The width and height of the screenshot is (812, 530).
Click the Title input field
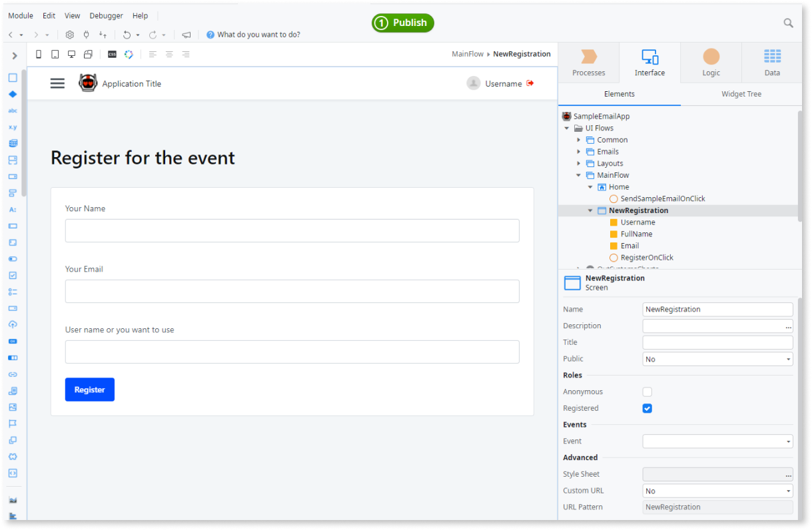[717, 342]
